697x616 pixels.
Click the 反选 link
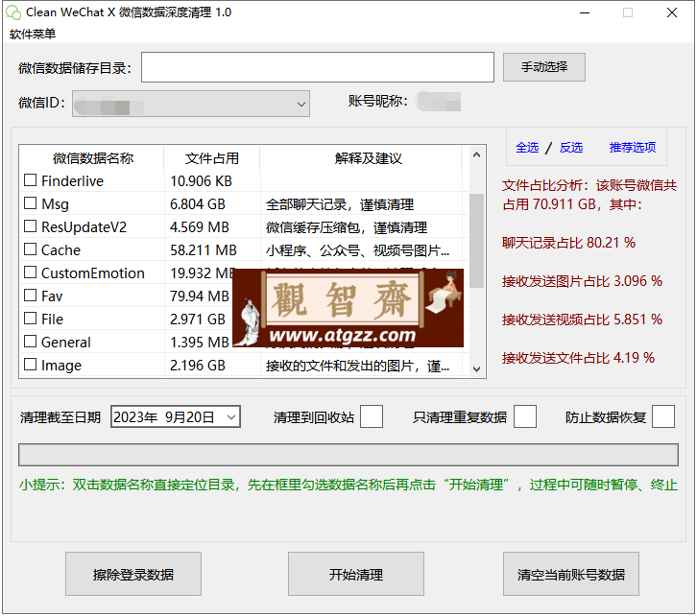[571, 148]
